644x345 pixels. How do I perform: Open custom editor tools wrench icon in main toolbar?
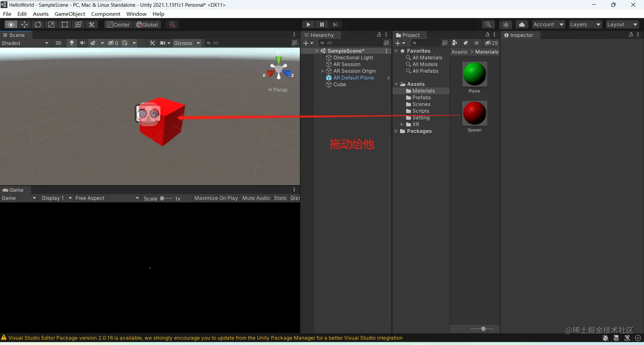91,25
